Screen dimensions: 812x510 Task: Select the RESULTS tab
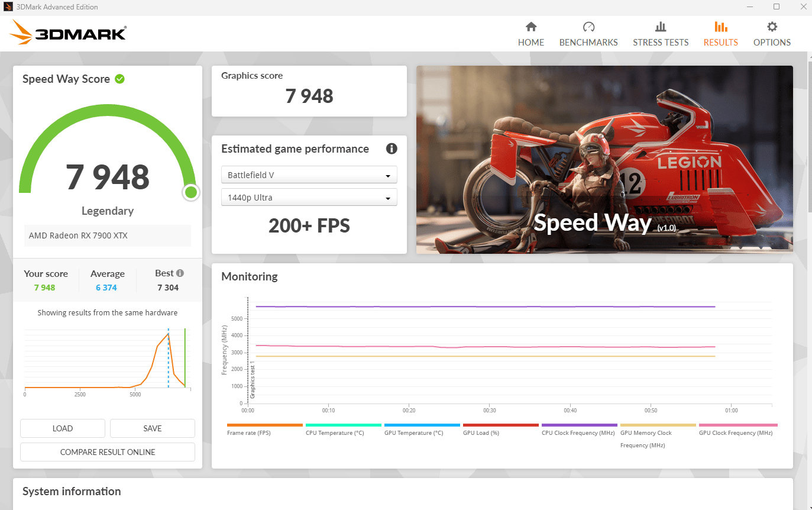(x=721, y=33)
